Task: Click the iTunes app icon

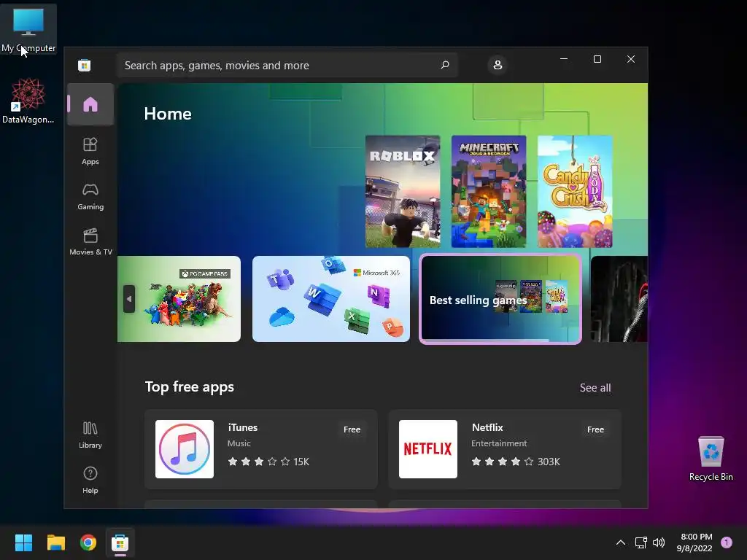Action: [x=185, y=449]
